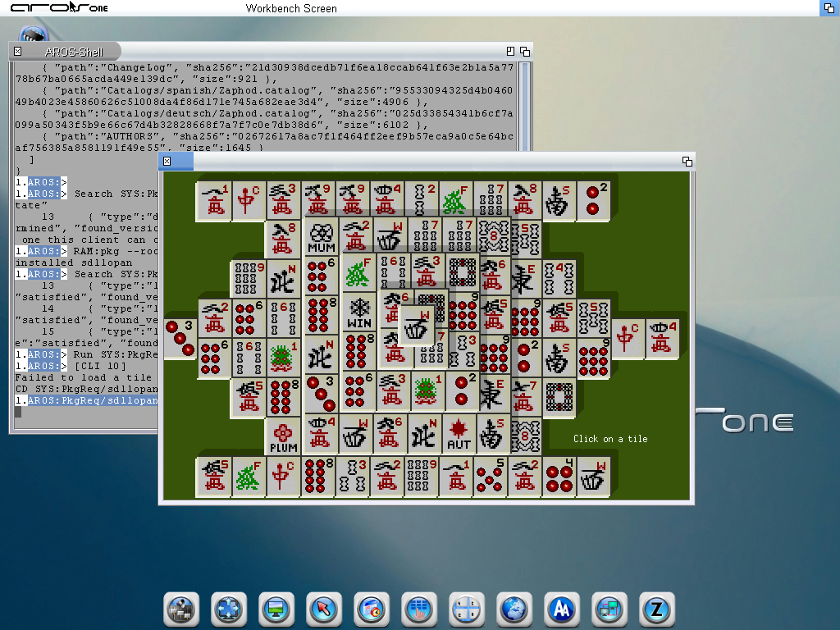Open the four-quadrant dock icon
The height and width of the screenshot is (630, 840).
(x=467, y=609)
